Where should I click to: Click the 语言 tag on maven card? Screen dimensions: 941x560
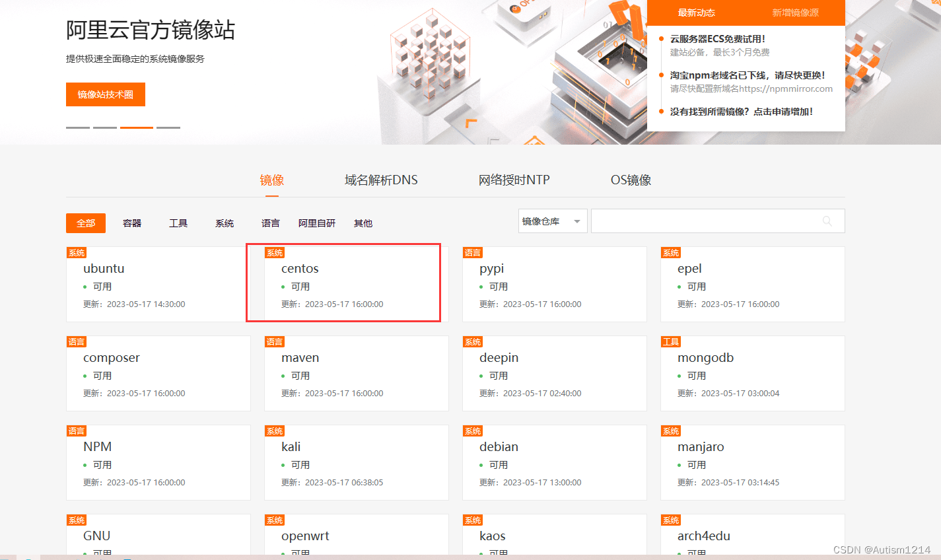point(275,342)
